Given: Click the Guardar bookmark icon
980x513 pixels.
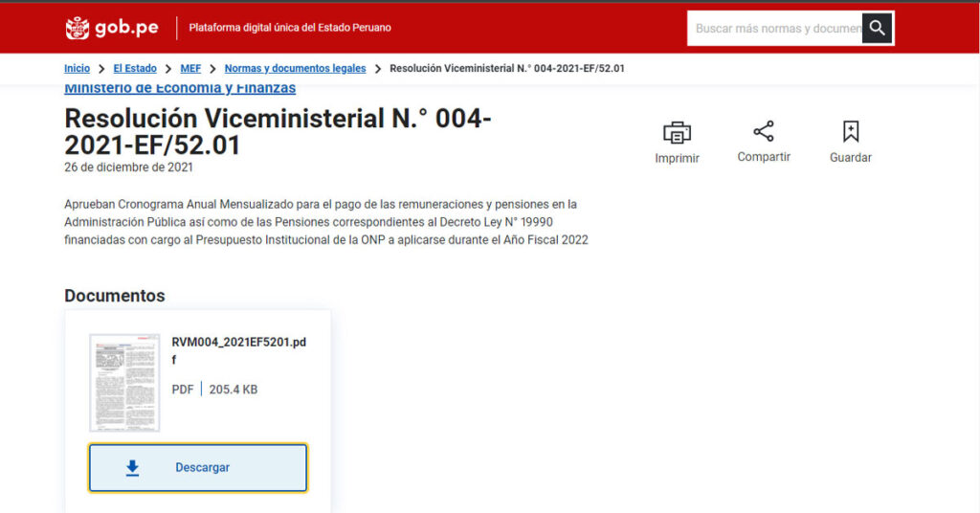Looking at the screenshot, I should pyautogui.click(x=851, y=131).
